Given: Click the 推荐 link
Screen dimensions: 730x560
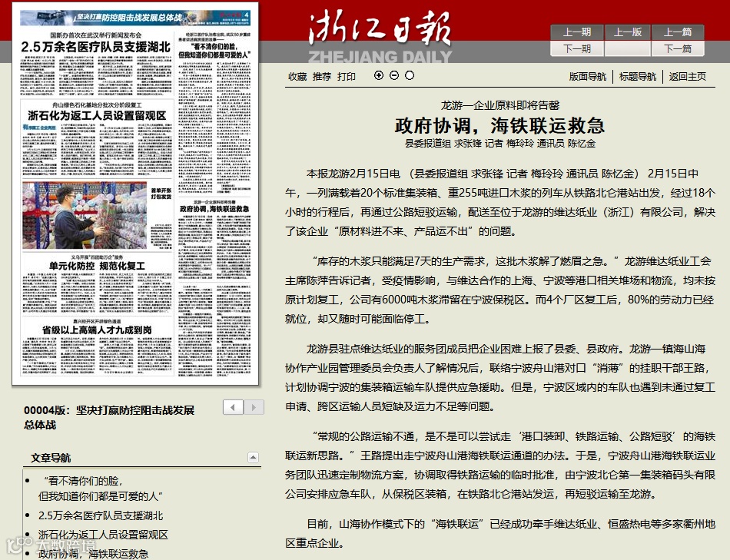Looking at the screenshot, I should pyautogui.click(x=322, y=77).
